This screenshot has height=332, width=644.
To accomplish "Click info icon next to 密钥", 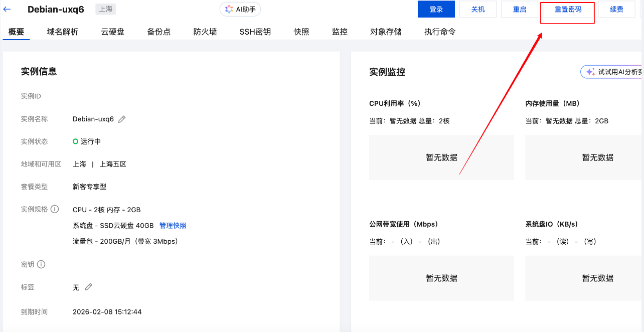I will (41, 264).
